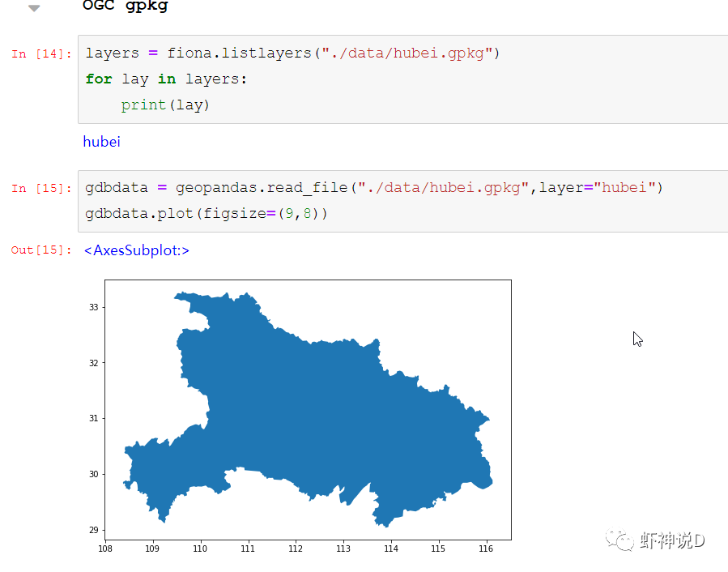
Task: Click the layer="hubei" argument text
Action: point(596,188)
